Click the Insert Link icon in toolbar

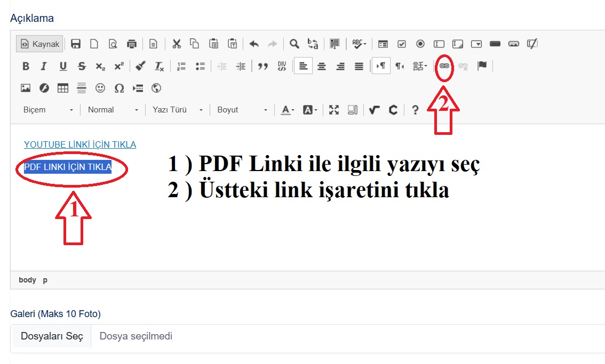444,66
